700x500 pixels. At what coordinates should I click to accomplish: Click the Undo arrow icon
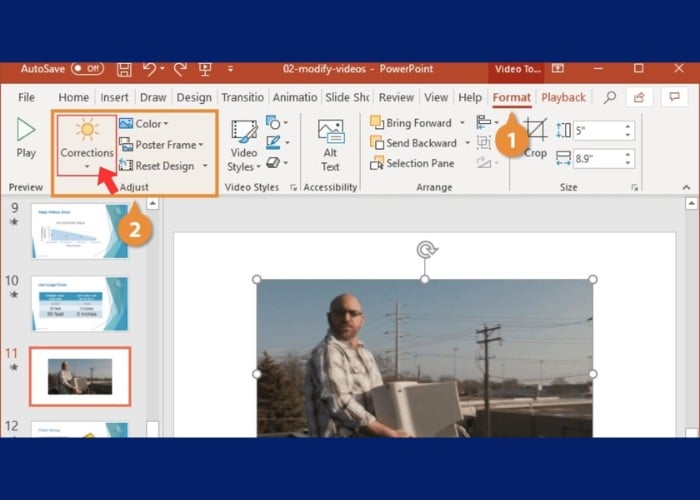[x=149, y=69]
